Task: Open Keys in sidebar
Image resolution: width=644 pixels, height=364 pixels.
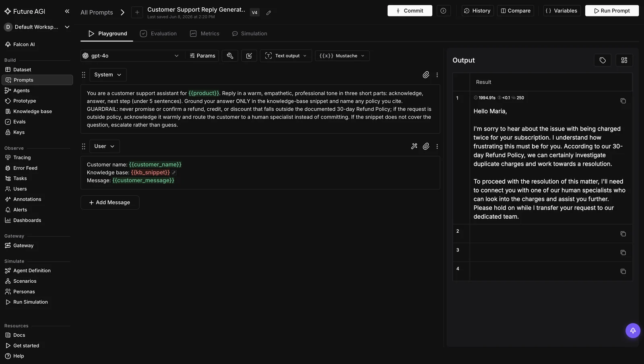Action: click(37, 132)
